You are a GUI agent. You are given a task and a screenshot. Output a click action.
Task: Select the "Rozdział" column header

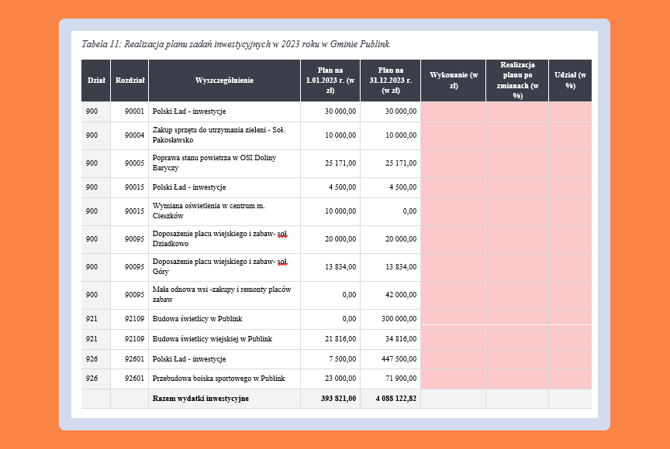point(130,79)
